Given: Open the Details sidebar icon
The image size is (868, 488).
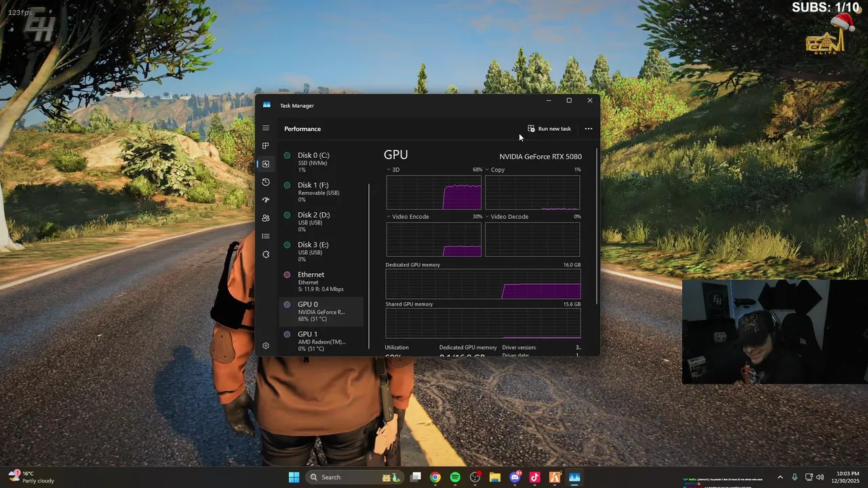Looking at the screenshot, I should pos(266,236).
